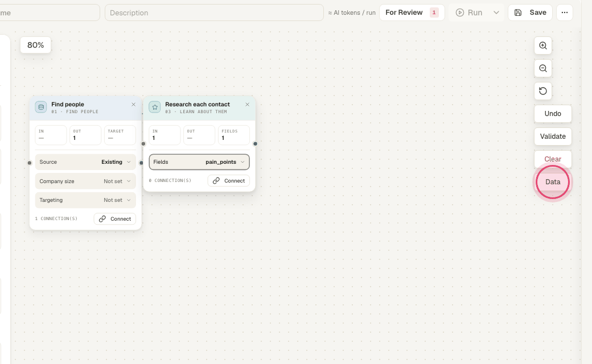Viewport: 592px width, 364px height.
Task: Click the 0 CONNECTION(S) label
Action: coord(170,181)
